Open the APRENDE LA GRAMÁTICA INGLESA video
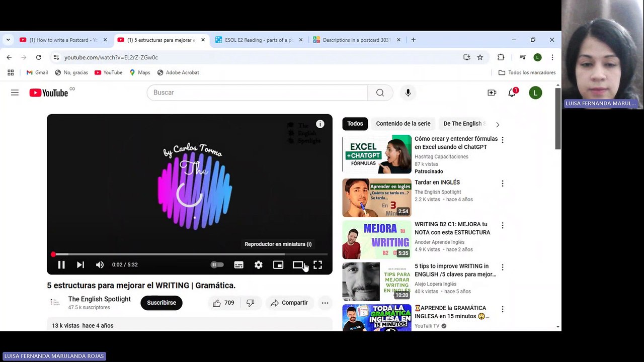The height and width of the screenshot is (362, 644). (x=452, y=312)
